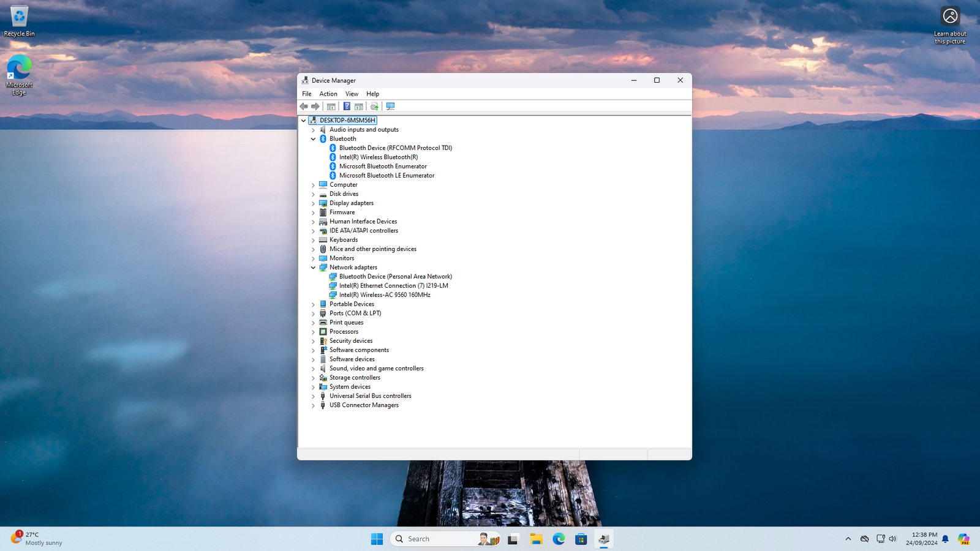Screen dimensions: 980x551
Task: Expand Universal Serial Bus controllers category
Action: (x=313, y=396)
